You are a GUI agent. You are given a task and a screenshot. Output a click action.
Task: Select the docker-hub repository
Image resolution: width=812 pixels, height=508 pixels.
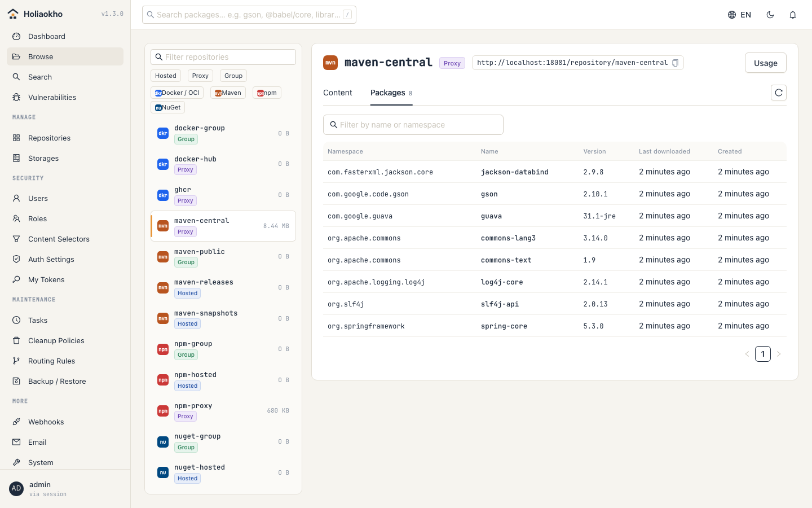tap(223, 164)
